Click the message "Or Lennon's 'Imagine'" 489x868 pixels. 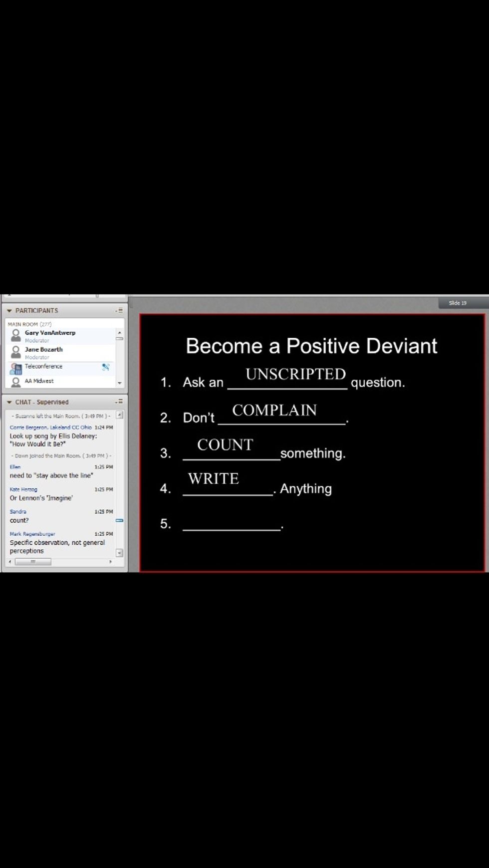[x=41, y=498]
